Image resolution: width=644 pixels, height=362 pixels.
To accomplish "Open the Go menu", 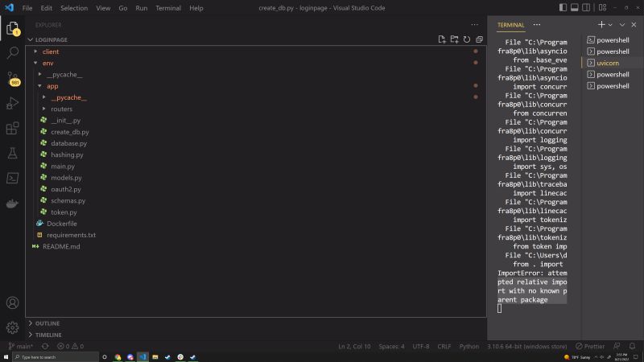I will pyautogui.click(x=123, y=8).
